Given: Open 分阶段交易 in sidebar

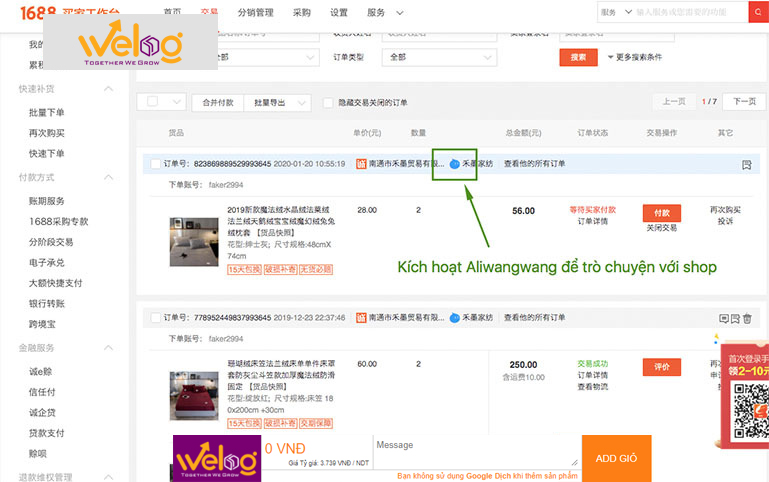Looking at the screenshot, I should [51, 242].
